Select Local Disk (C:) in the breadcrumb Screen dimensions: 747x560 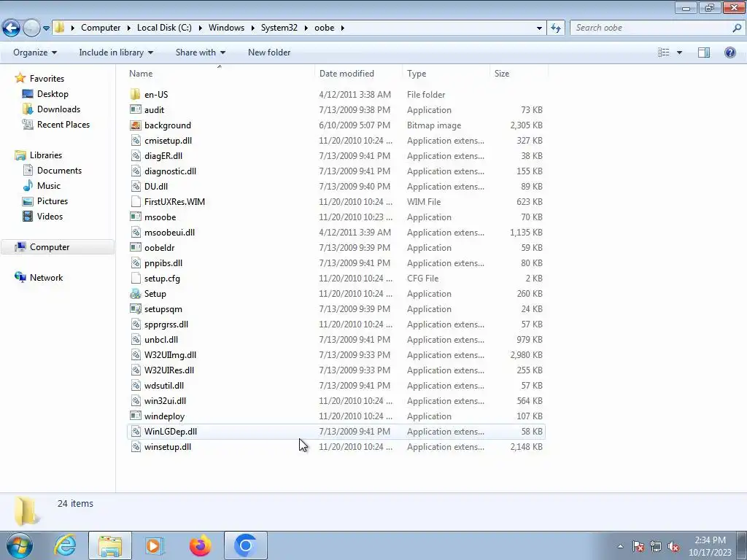pyautogui.click(x=164, y=28)
